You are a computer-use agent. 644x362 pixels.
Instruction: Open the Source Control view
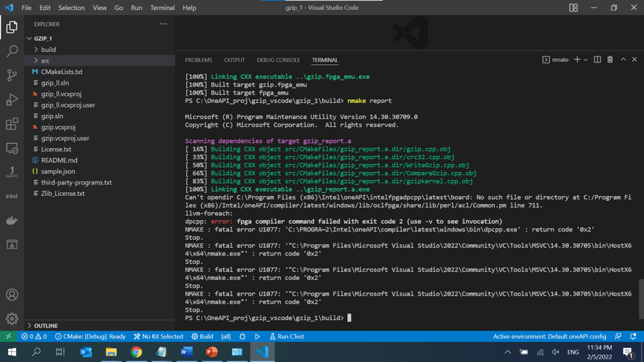click(12, 76)
